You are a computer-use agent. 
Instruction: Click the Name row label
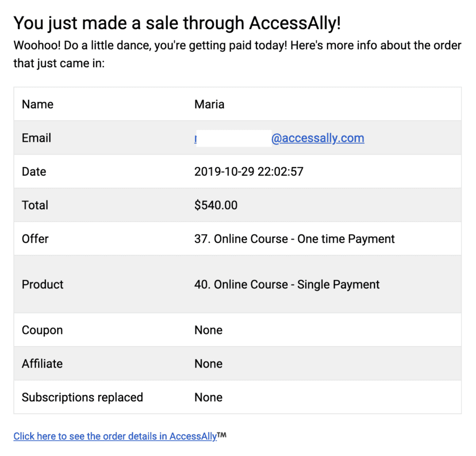pos(38,104)
